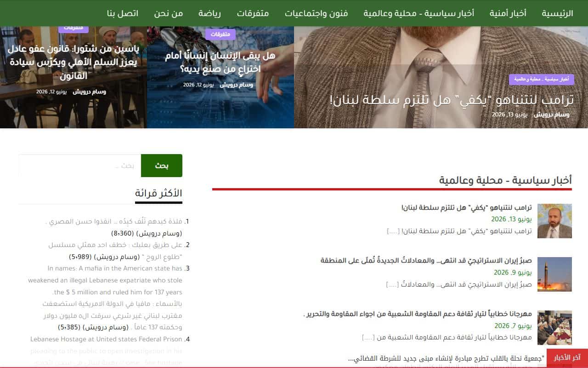Focus the search input field
Screen dimensions: 588x368
click(79, 166)
